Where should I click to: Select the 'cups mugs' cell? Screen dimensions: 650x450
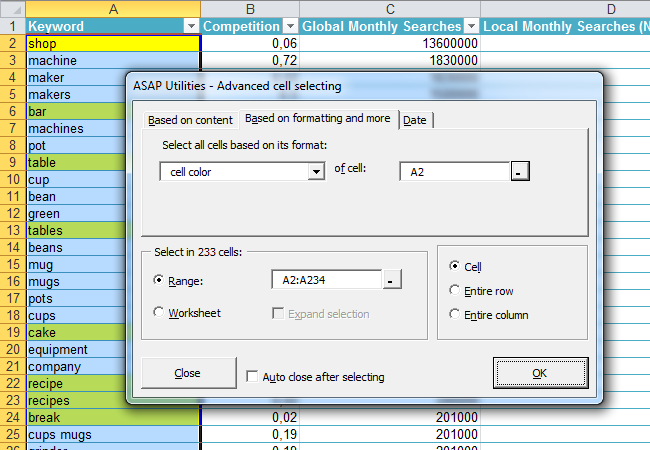[113, 434]
